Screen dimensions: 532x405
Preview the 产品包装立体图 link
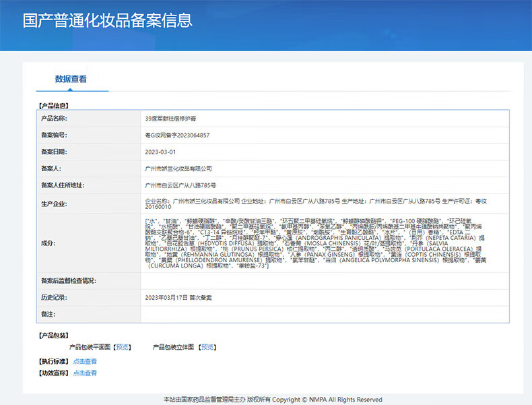pos(207,347)
